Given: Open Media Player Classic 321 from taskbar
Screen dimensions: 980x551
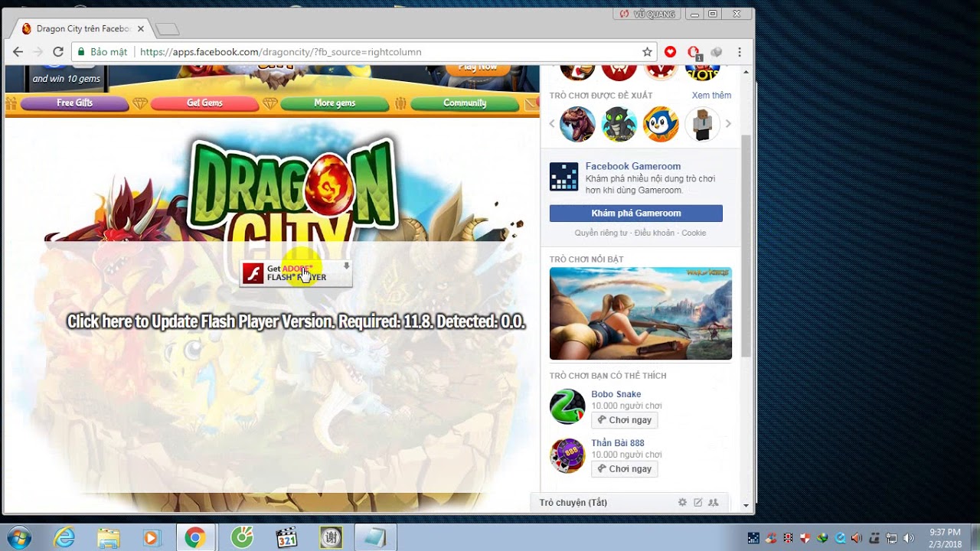Looking at the screenshot, I should tap(286, 538).
